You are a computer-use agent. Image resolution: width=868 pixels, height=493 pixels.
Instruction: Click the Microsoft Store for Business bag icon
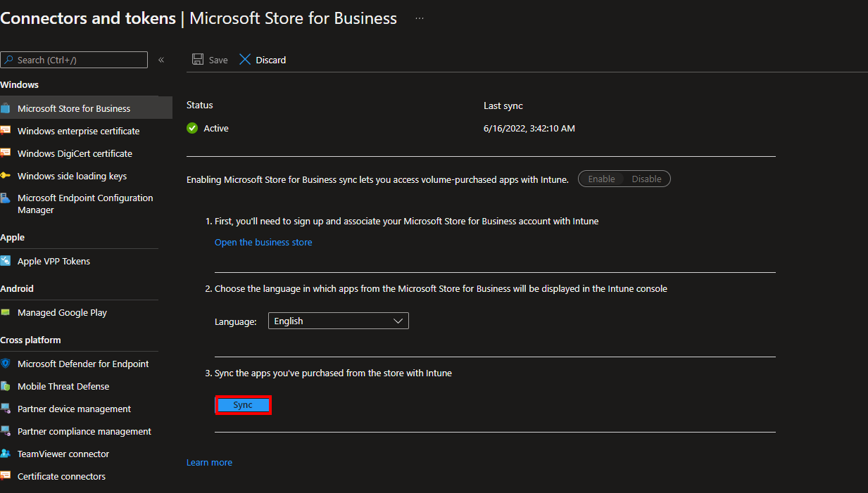coord(6,108)
